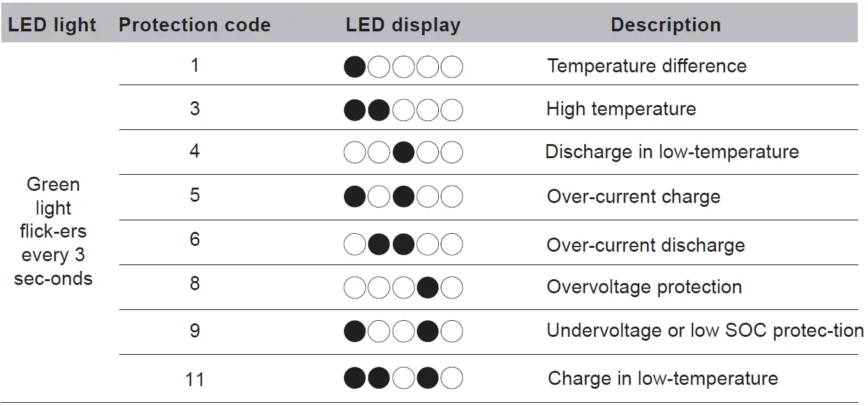Click the "LED light" column header
This screenshot has height=406, width=868.
click(52, 25)
